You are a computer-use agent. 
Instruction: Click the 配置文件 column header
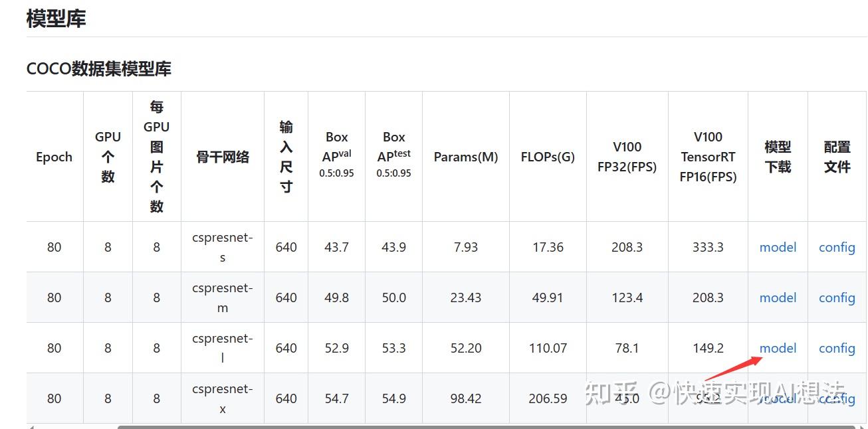(x=837, y=157)
